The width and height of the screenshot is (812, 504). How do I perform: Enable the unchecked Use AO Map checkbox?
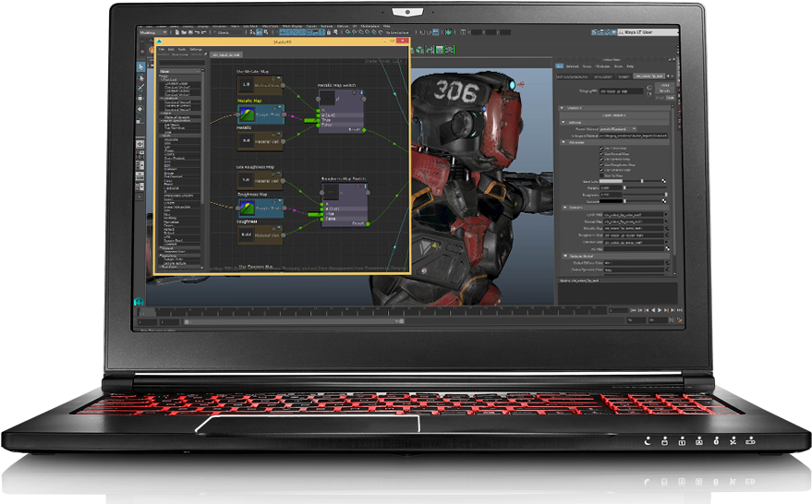[601, 175]
